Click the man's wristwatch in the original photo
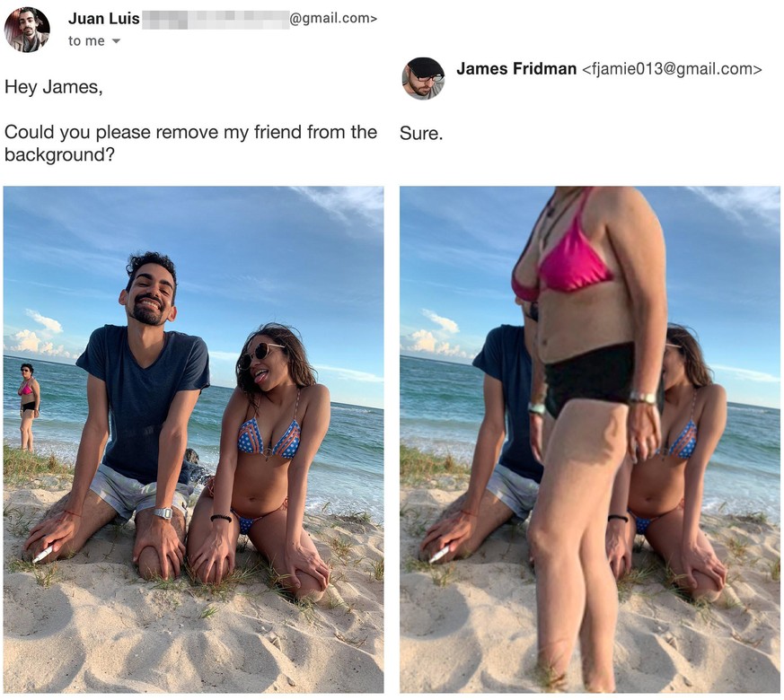The width and height of the screenshot is (784, 700). coord(163,512)
